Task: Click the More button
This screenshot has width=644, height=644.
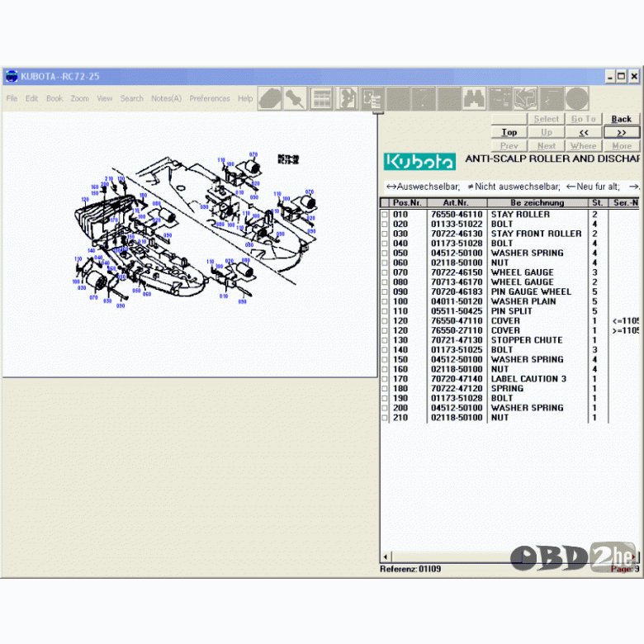Action: pyautogui.click(x=622, y=146)
